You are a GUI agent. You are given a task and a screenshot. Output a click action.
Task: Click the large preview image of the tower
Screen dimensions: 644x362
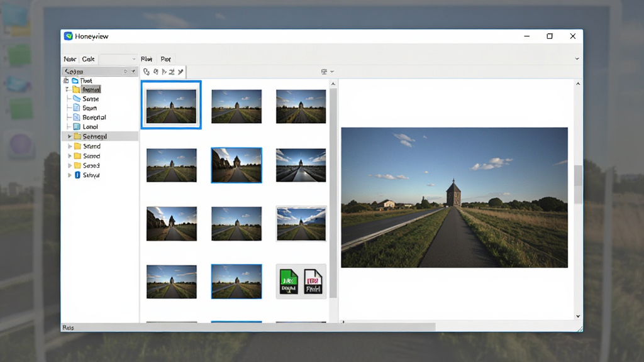click(454, 197)
